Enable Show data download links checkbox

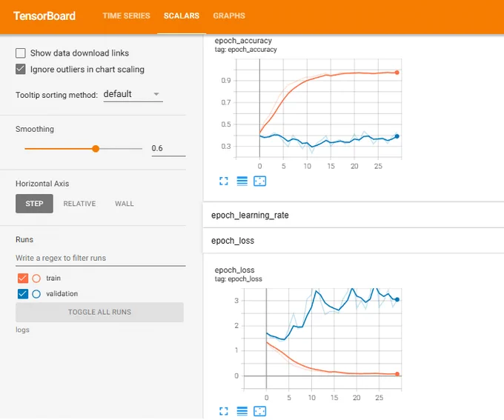click(x=21, y=53)
